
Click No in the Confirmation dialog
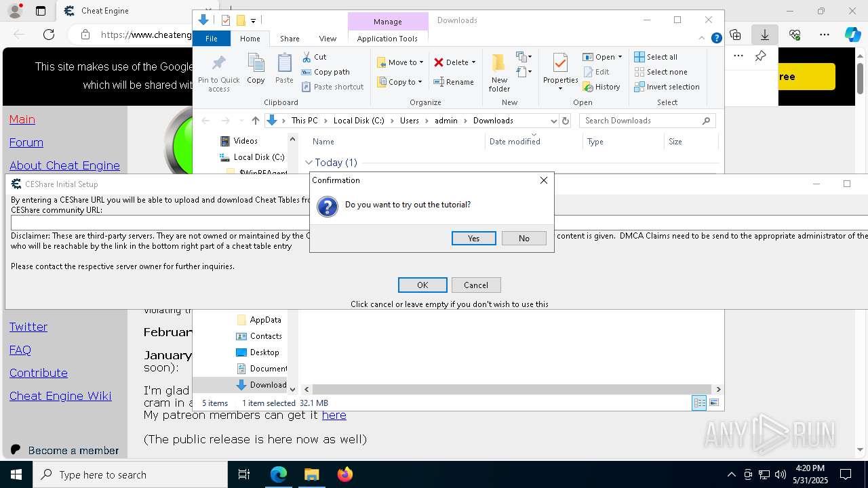[524, 238]
